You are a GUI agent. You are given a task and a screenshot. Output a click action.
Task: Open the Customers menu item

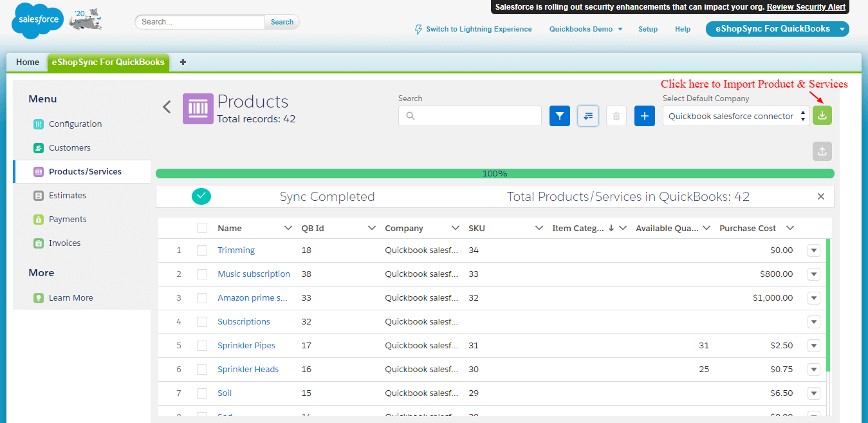click(69, 148)
